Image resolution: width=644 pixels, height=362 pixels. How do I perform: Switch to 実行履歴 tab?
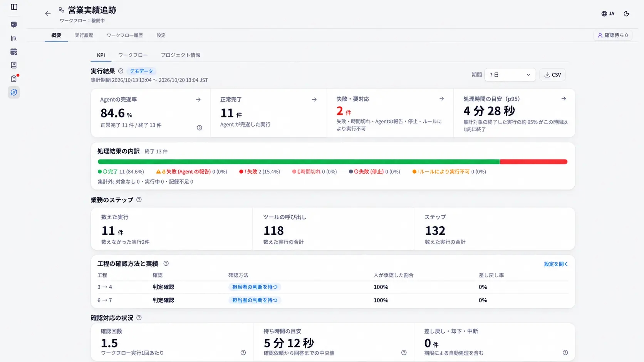coord(84,35)
